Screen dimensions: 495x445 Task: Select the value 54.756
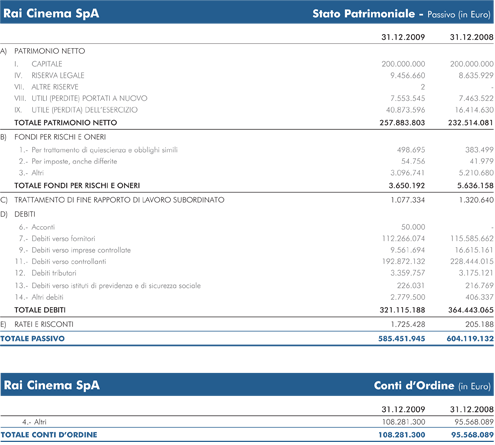(x=413, y=161)
